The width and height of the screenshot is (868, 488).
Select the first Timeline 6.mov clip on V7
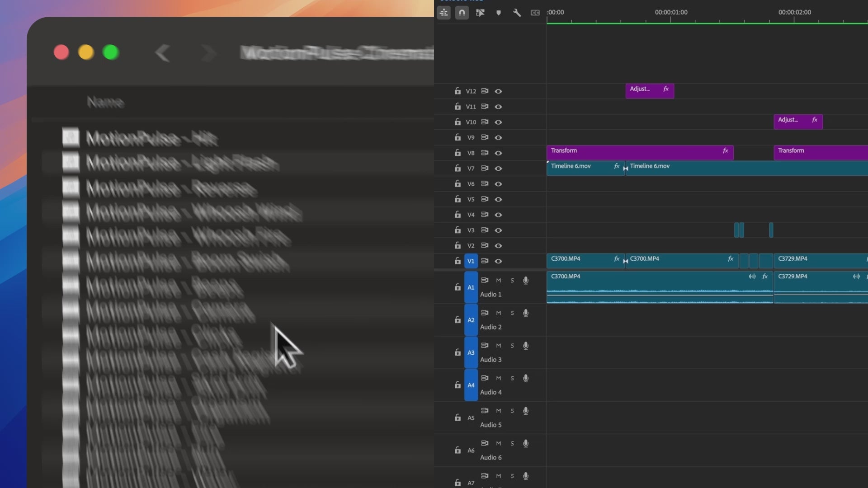[585, 168]
